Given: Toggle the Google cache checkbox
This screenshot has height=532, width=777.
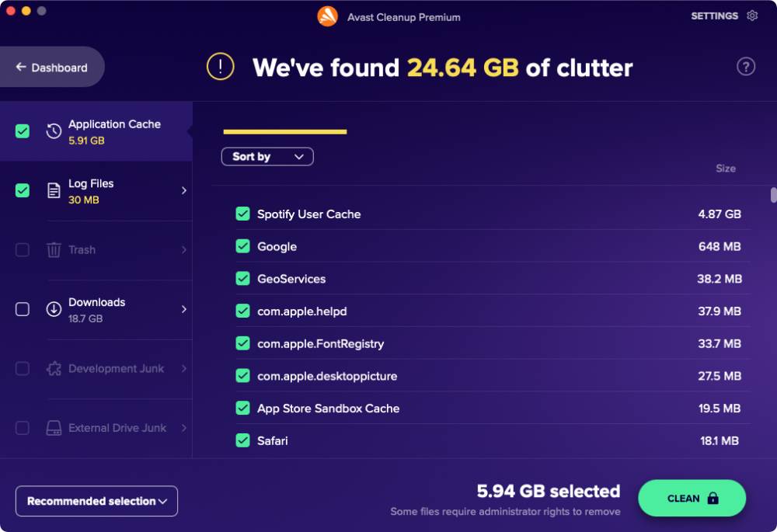Looking at the screenshot, I should (243, 246).
